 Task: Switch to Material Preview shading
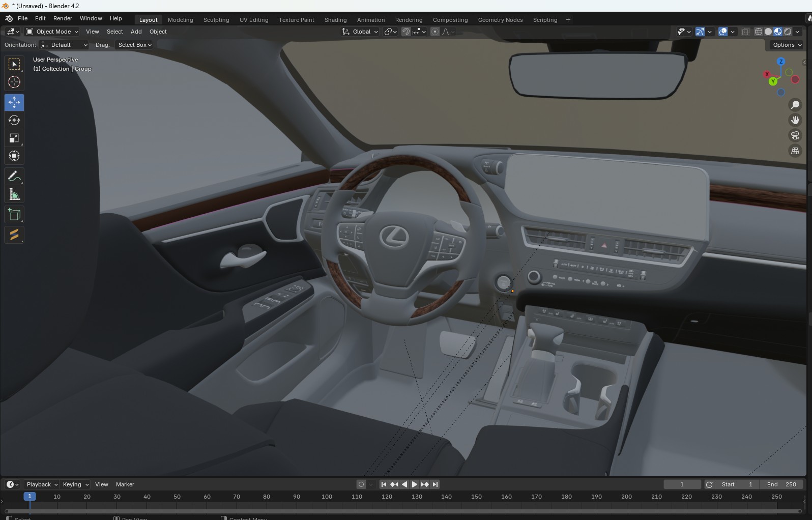[778, 32]
